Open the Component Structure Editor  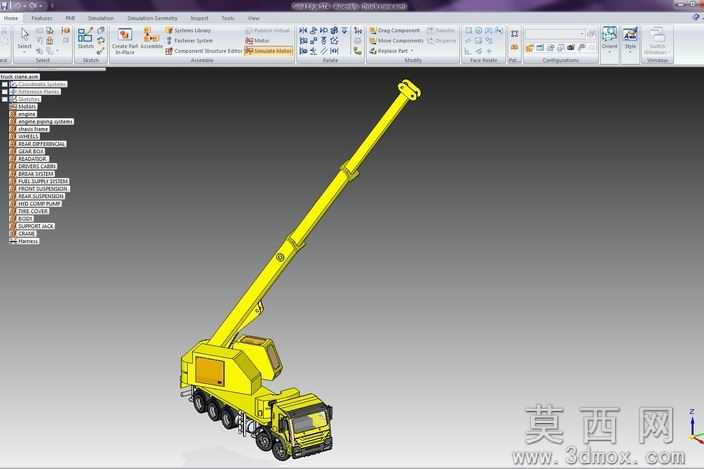point(204,51)
